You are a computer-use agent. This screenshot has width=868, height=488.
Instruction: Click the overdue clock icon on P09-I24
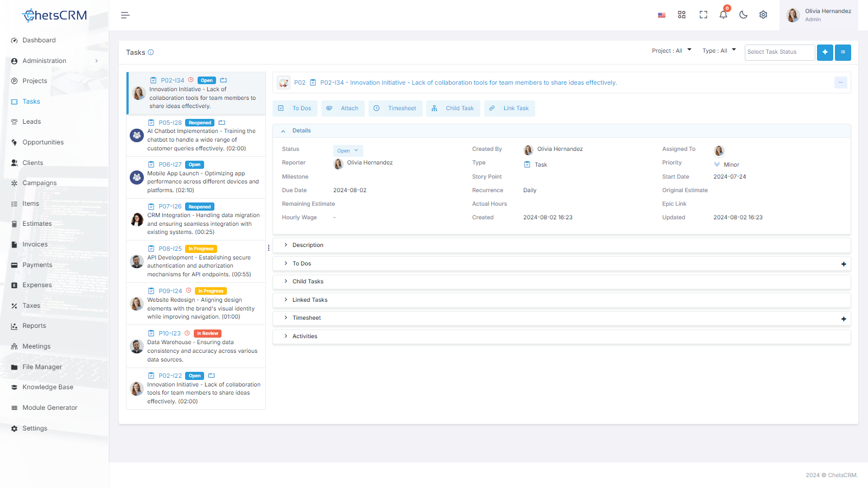pyautogui.click(x=188, y=291)
